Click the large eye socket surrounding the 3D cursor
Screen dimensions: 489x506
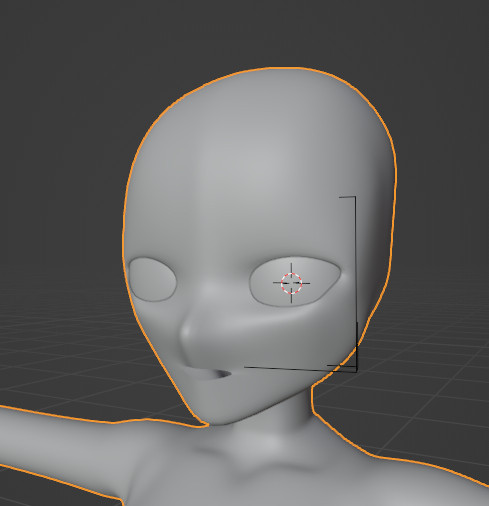pyautogui.click(x=295, y=282)
